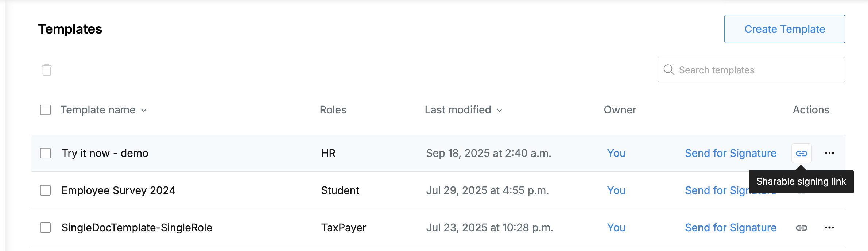Screen dimensions: 868x251
Task: Focus the Search templates field
Action: point(751,70)
